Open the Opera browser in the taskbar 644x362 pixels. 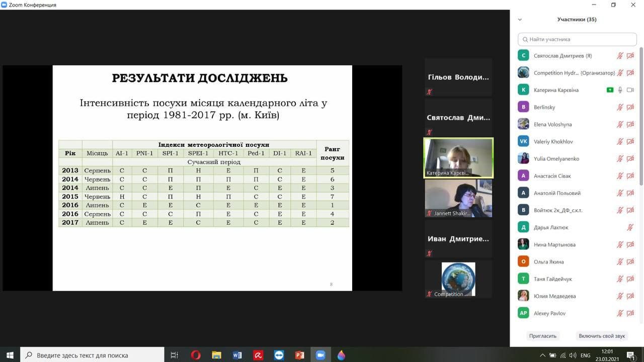[x=196, y=355]
